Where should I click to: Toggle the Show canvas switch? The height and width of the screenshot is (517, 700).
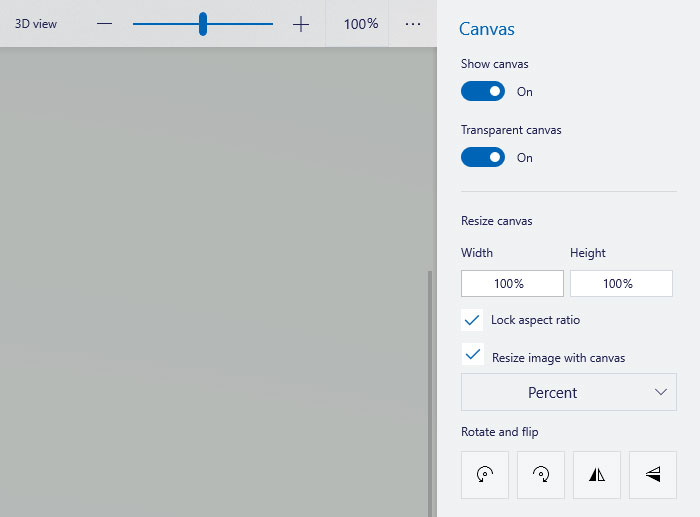[x=483, y=92]
